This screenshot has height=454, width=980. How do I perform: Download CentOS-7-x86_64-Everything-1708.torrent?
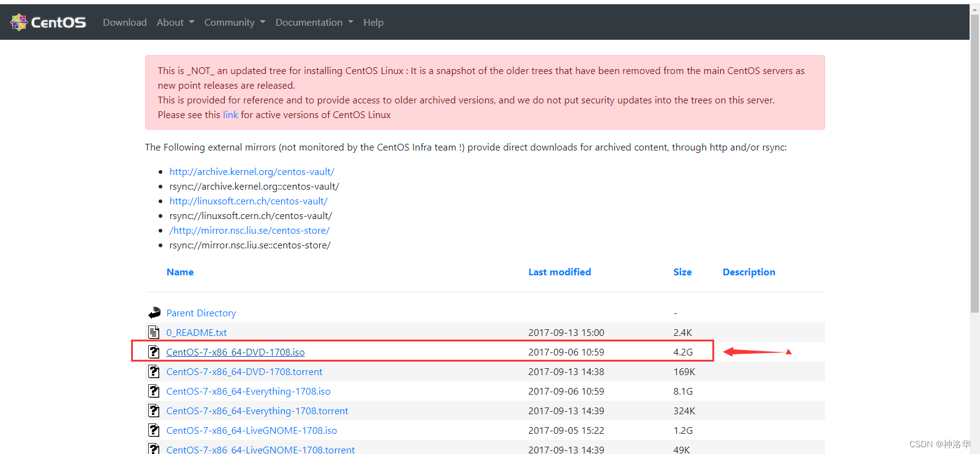click(x=257, y=411)
